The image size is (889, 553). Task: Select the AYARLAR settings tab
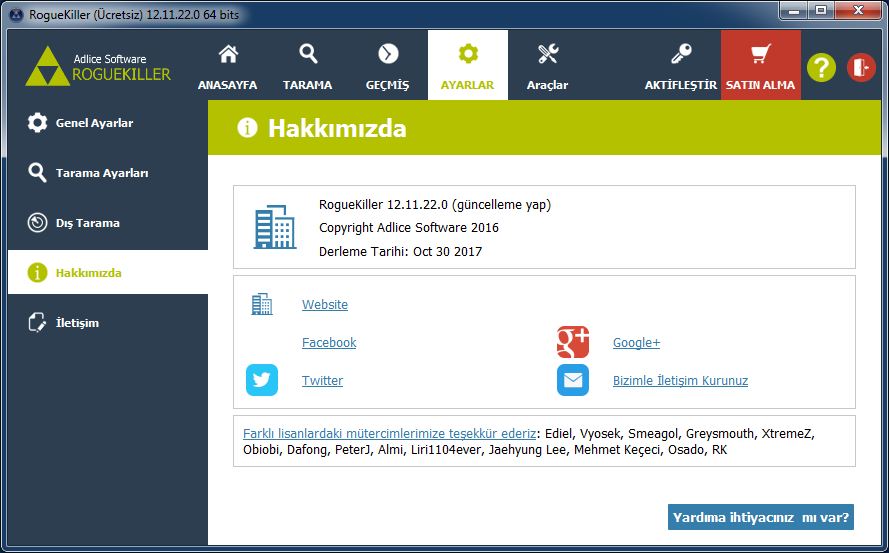(x=468, y=65)
